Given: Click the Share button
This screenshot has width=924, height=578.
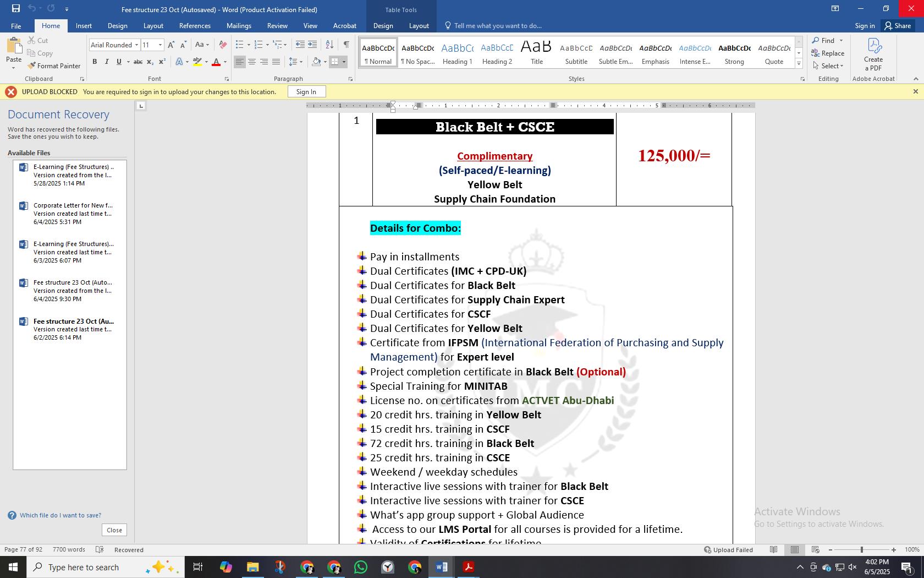Looking at the screenshot, I should click(x=898, y=26).
